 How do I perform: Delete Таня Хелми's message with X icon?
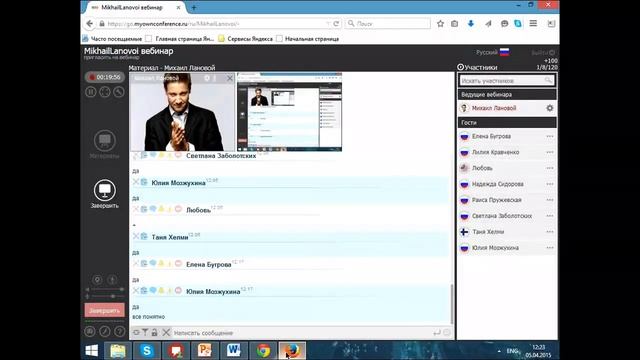coord(136,236)
